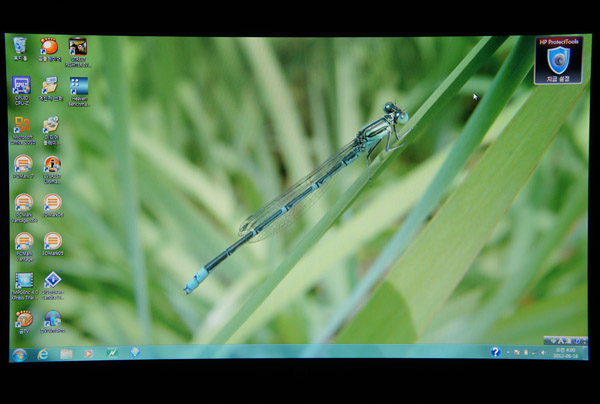The image size is (600, 404).
Task: Open Windows Media Player taskbar icon
Action: 89,354
